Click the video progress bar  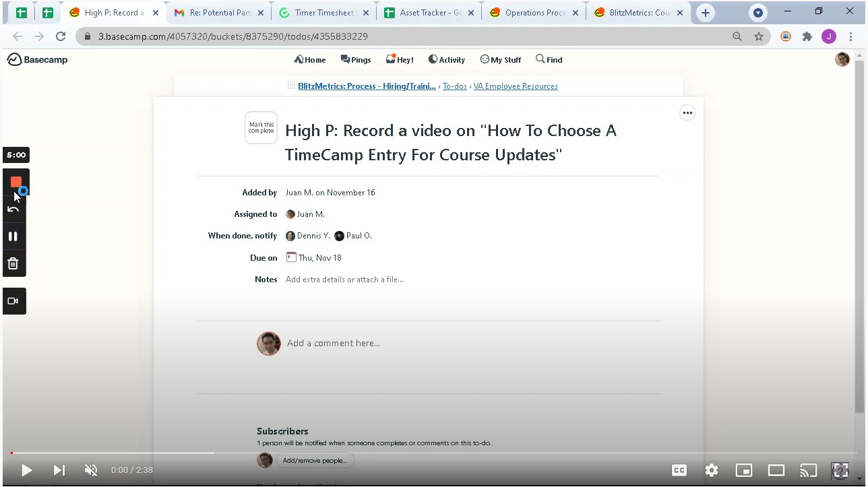[431, 453]
